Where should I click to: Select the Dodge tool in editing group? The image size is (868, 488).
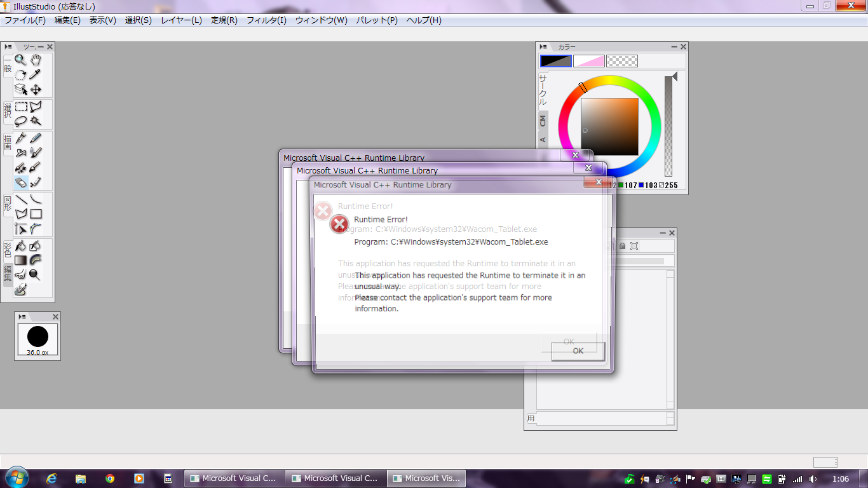pos(36,274)
